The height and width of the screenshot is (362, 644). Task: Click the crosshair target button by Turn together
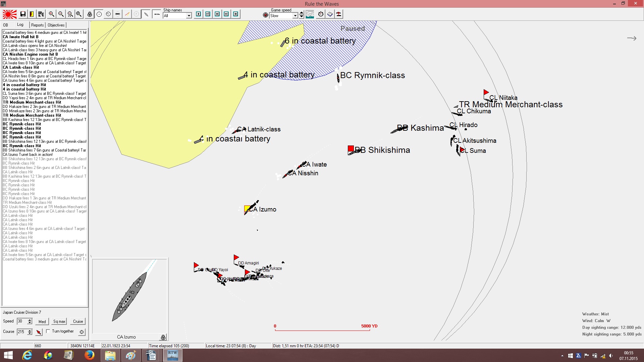pyautogui.click(x=82, y=332)
